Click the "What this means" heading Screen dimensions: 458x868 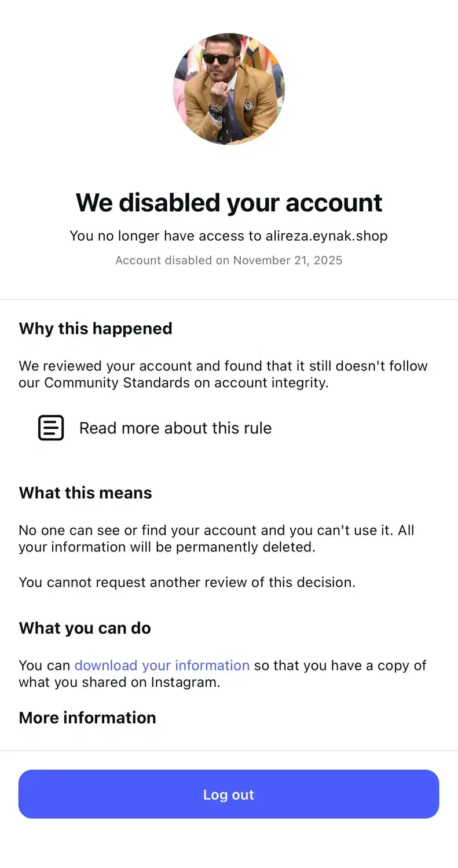pyautogui.click(x=85, y=493)
